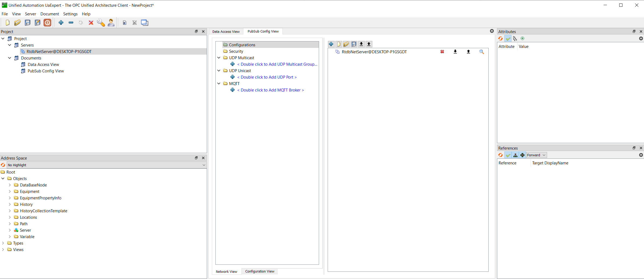Click the save icon in PubSub config toolbar
The height and width of the screenshot is (279, 644).
pyautogui.click(x=354, y=44)
